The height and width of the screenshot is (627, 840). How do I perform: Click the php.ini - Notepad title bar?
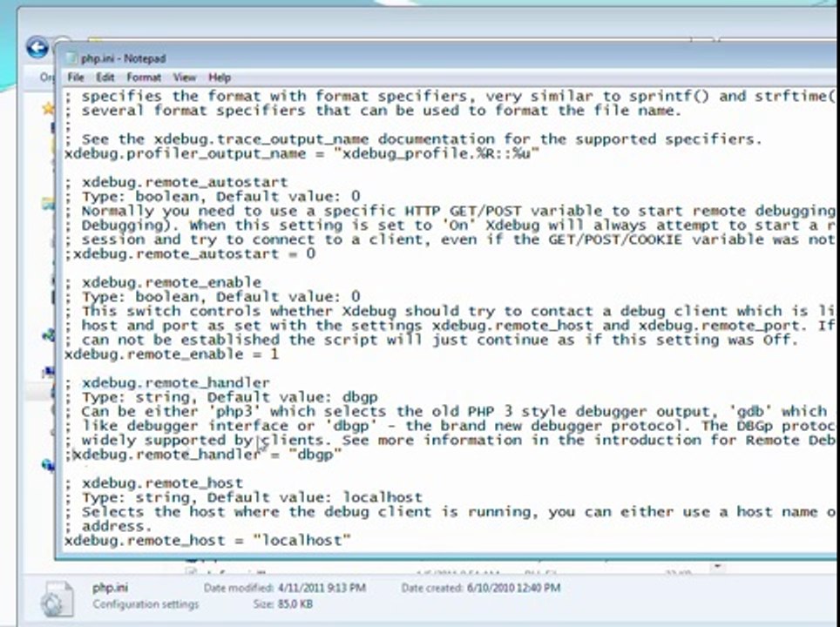coord(446,57)
